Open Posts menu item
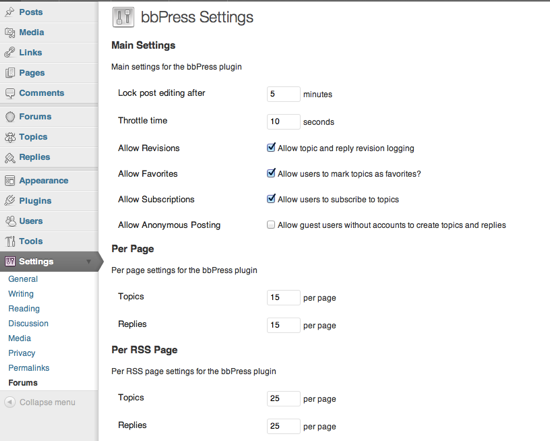Viewport: 550px width, 441px height. click(31, 12)
